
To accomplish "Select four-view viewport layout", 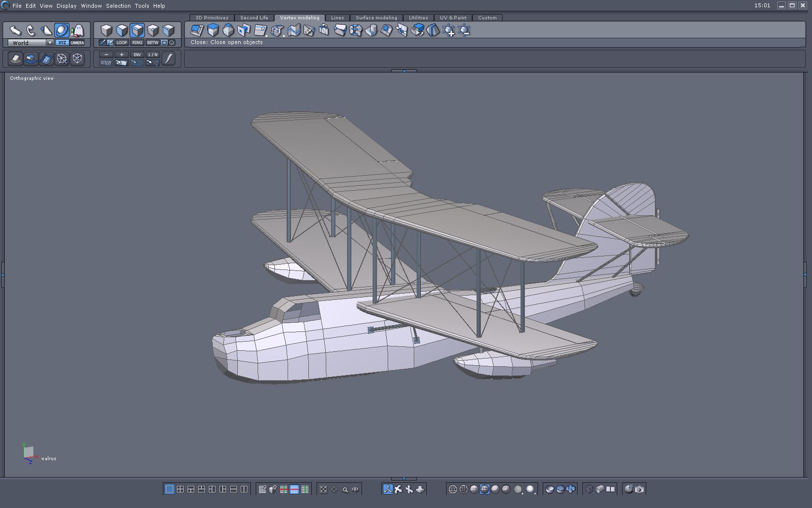I will pos(180,489).
